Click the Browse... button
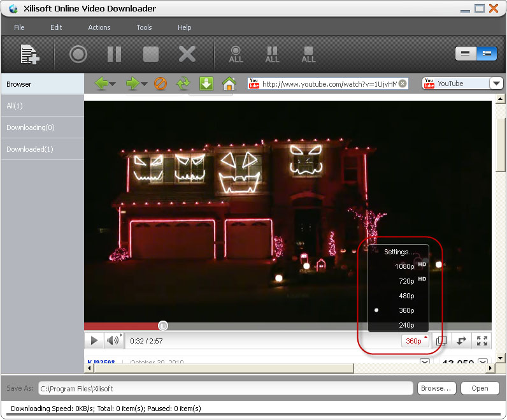Image resolution: width=507 pixels, height=420 pixels. 436,388
